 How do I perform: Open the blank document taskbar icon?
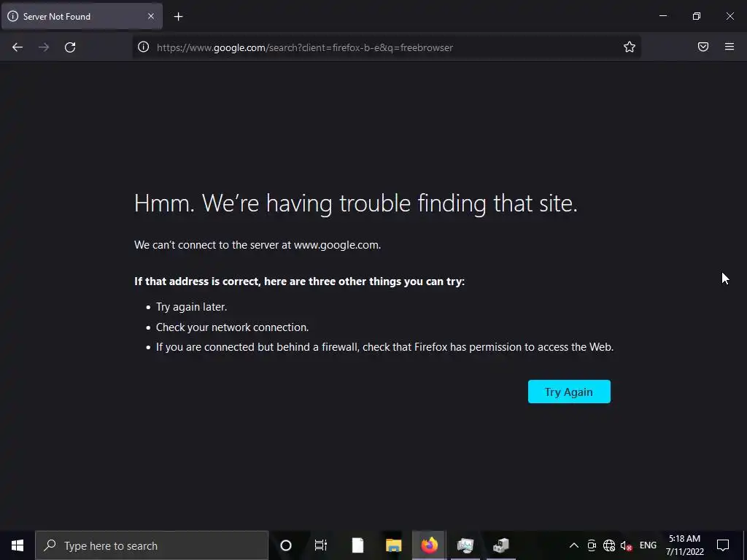357,545
